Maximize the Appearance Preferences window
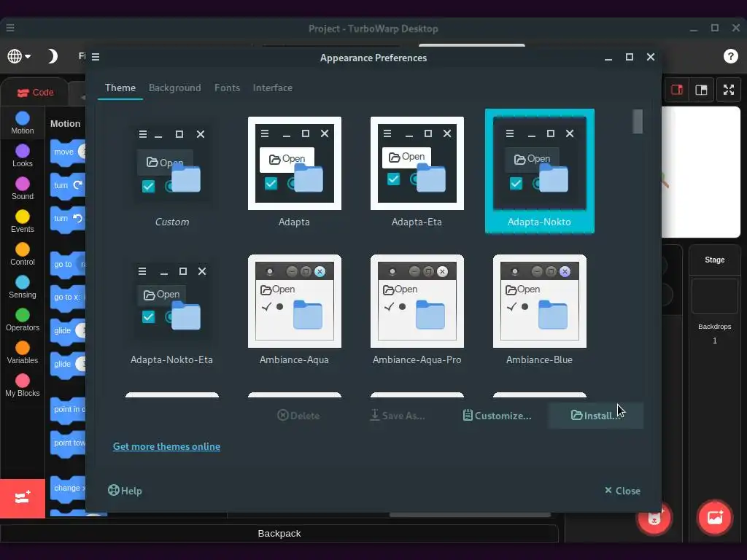The width and height of the screenshot is (747, 560). coord(630,57)
